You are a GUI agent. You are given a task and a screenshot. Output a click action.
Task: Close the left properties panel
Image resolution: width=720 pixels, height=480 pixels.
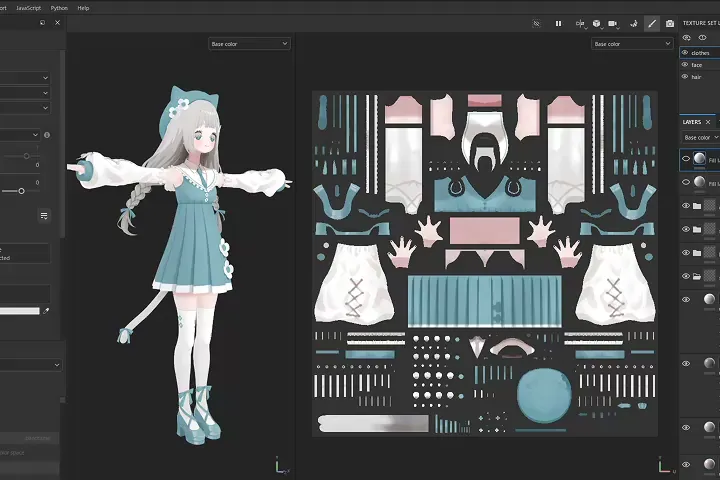[x=56, y=22]
